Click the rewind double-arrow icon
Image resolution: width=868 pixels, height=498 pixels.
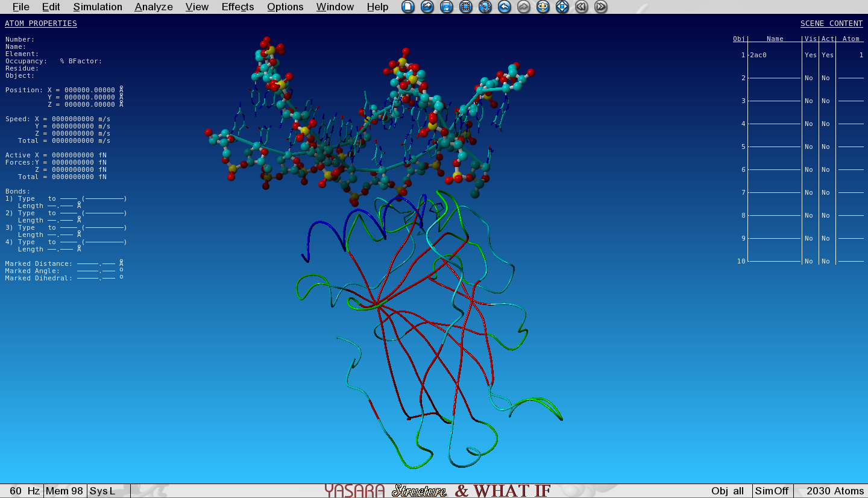tap(582, 7)
